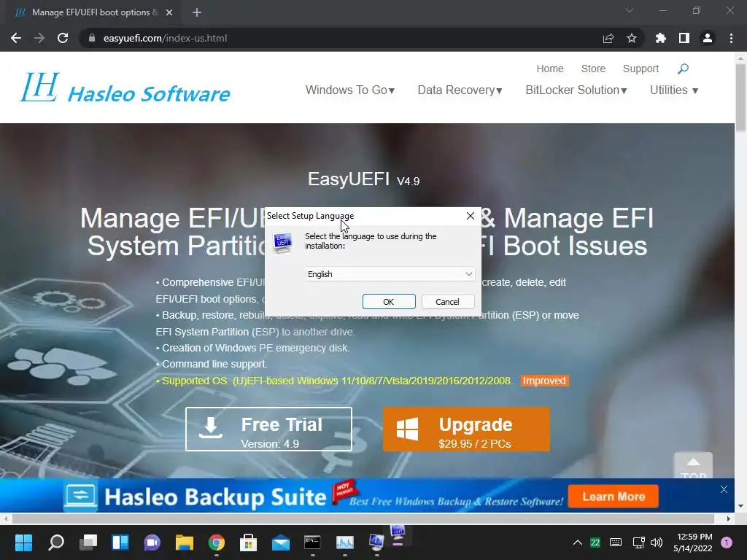Bookmark this page with star icon

(632, 38)
